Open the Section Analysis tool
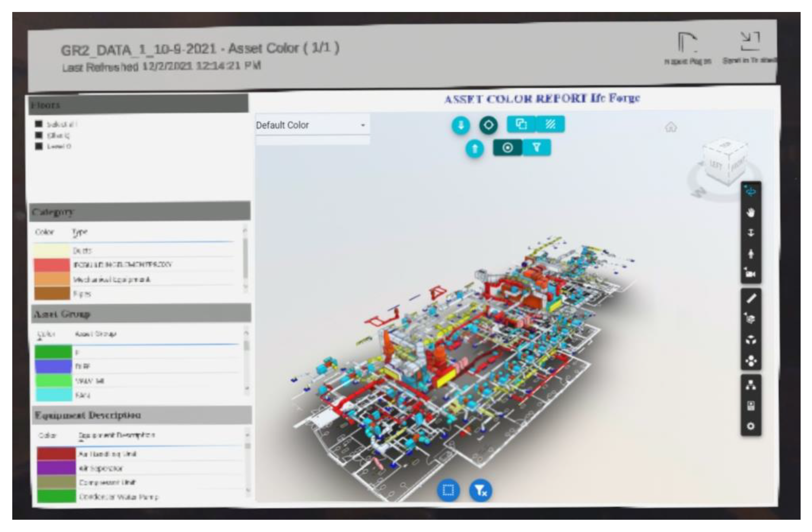This screenshot has width=812, height=532. (x=751, y=319)
